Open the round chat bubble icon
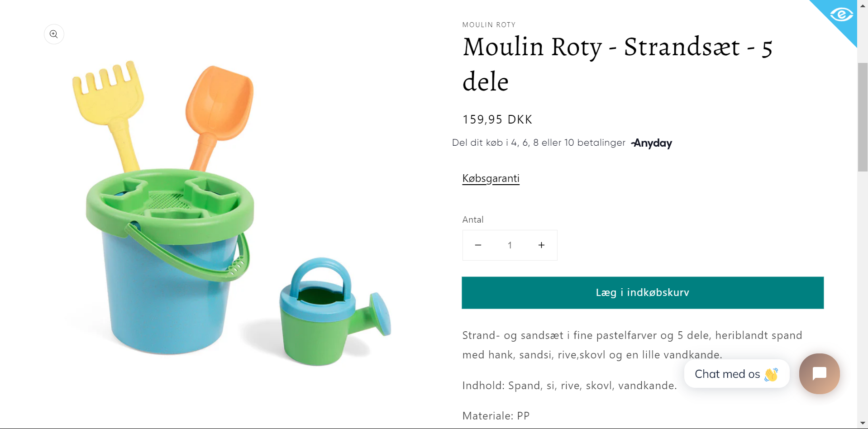This screenshot has height=429, width=868. pos(819,374)
